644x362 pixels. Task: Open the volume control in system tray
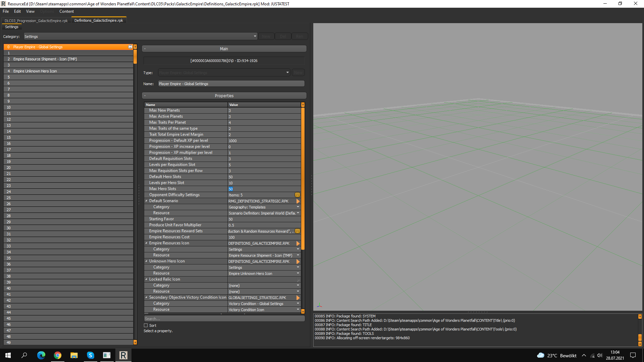coord(600,356)
